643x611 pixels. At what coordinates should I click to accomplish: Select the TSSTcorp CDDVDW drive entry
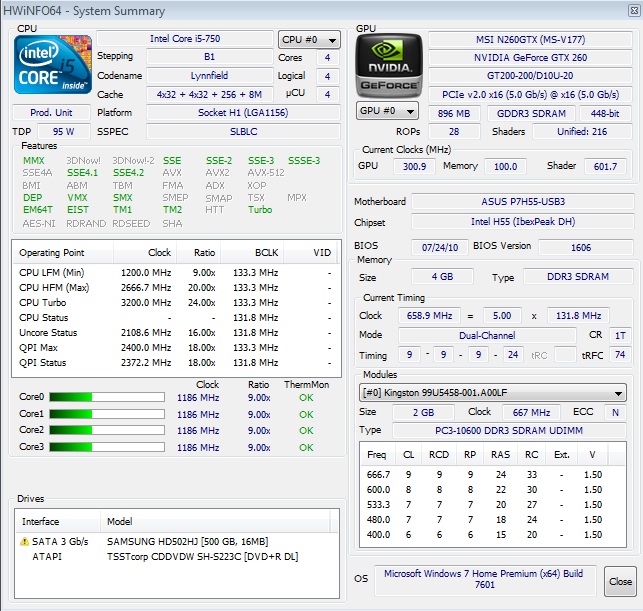[x=177, y=556]
